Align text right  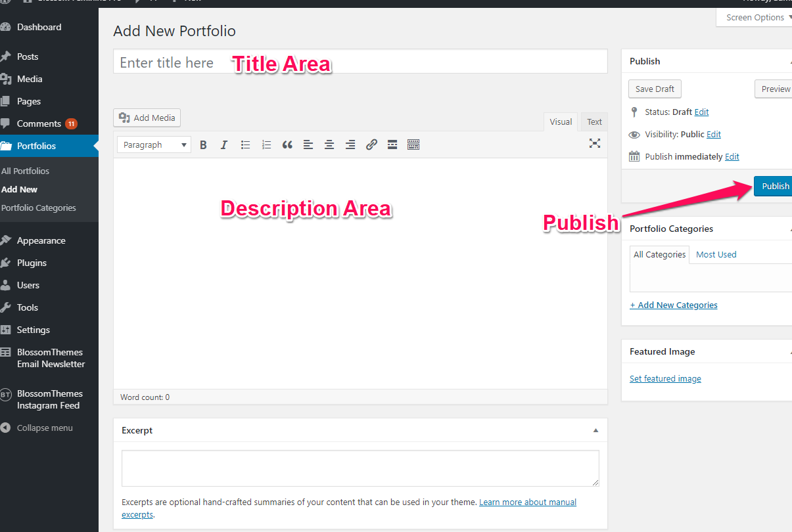click(350, 144)
